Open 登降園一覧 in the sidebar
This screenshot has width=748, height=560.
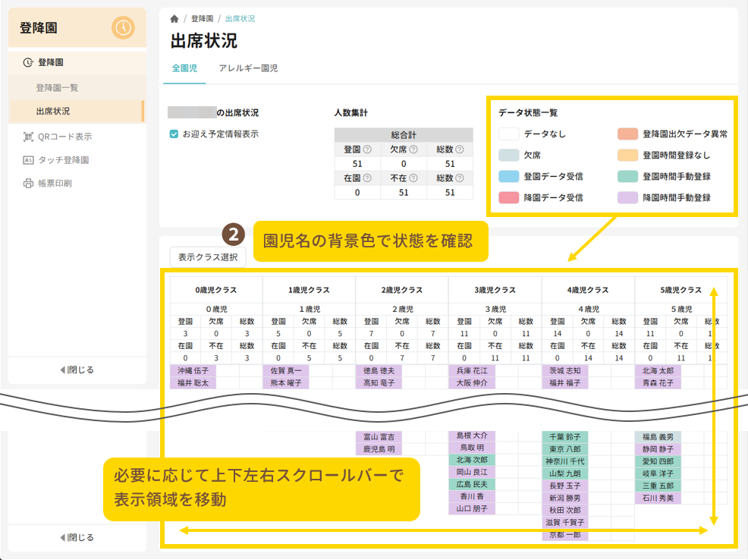(x=57, y=87)
